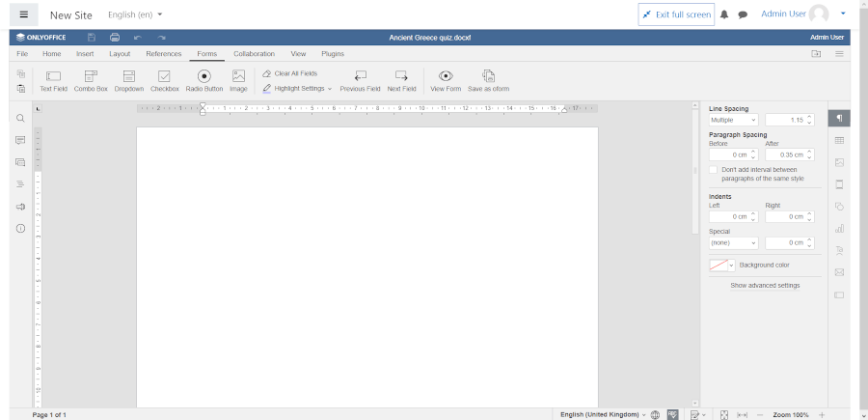Switch to the Plugins tab
Screen dimensions: 868x420
[333, 54]
